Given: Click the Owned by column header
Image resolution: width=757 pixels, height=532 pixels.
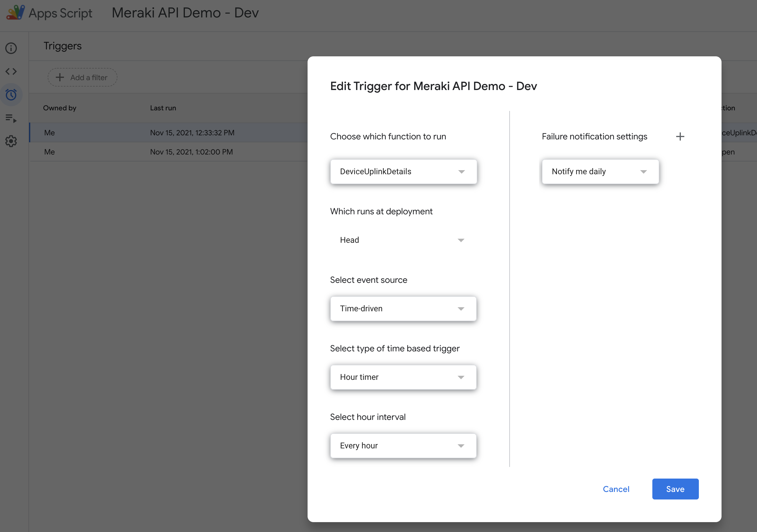Looking at the screenshot, I should (x=60, y=108).
